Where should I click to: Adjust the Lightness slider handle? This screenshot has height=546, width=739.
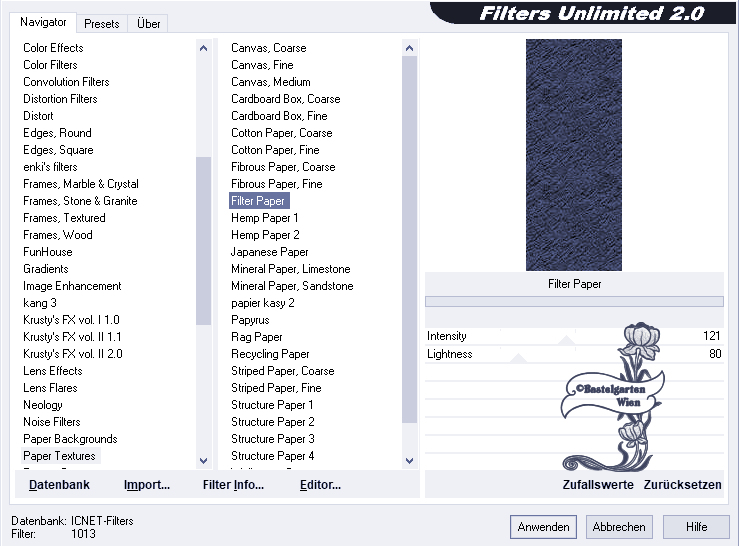(x=518, y=358)
